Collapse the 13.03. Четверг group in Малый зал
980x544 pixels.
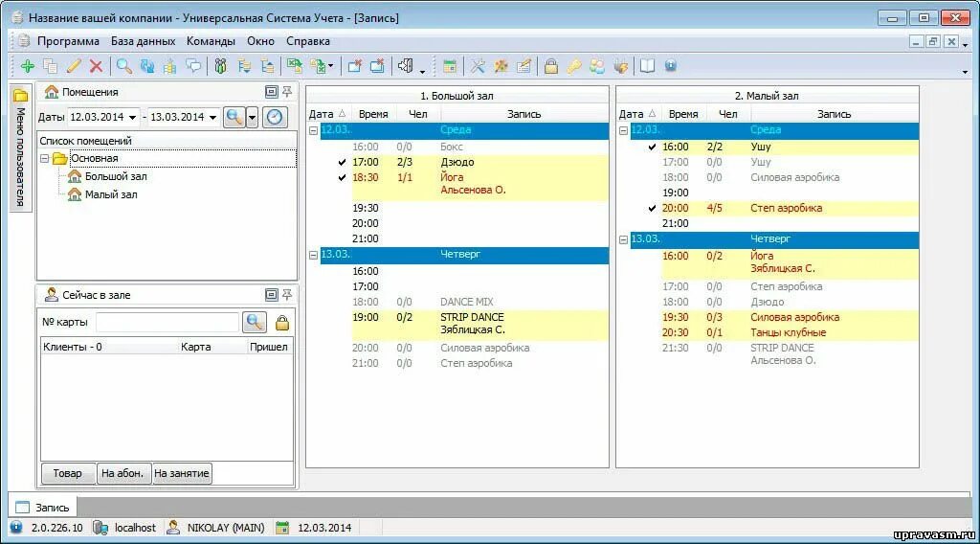623,239
